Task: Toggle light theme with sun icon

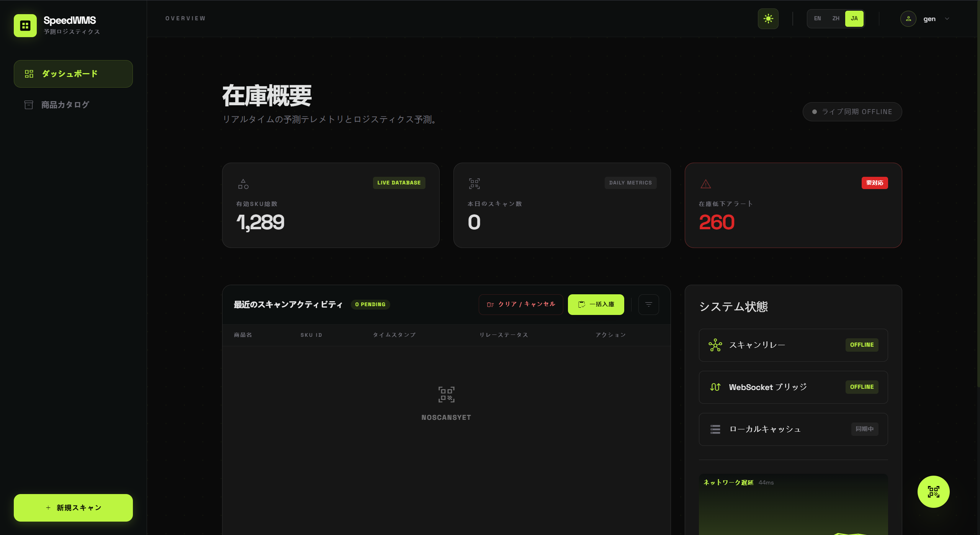Action: click(768, 19)
